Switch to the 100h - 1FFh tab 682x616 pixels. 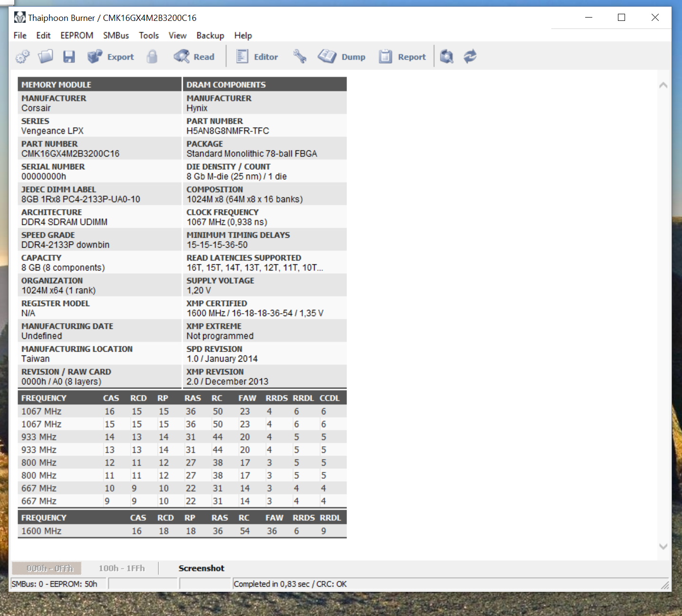click(121, 569)
